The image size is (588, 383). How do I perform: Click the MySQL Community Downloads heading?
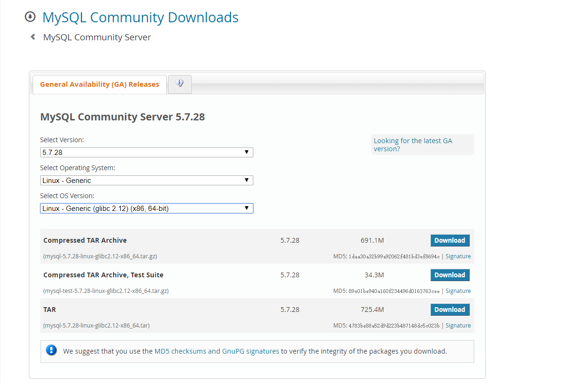[140, 17]
